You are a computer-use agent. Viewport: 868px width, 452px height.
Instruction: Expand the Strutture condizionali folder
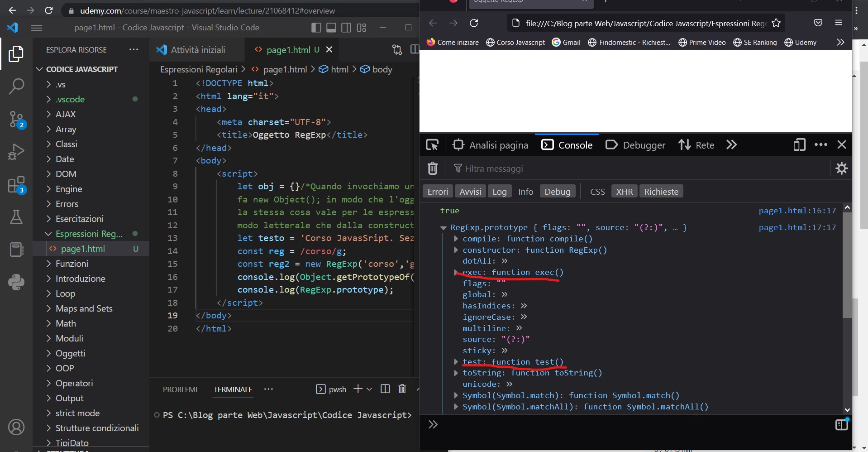point(97,428)
